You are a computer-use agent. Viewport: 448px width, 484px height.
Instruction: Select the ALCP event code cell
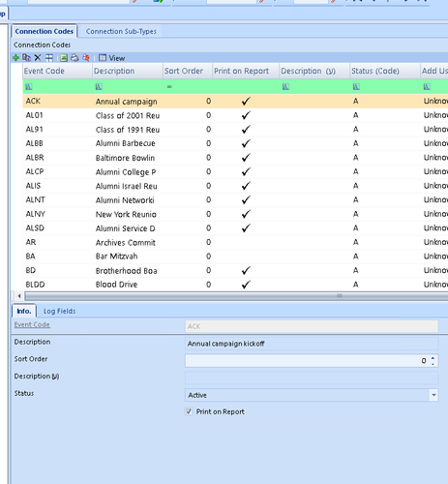[57, 172]
